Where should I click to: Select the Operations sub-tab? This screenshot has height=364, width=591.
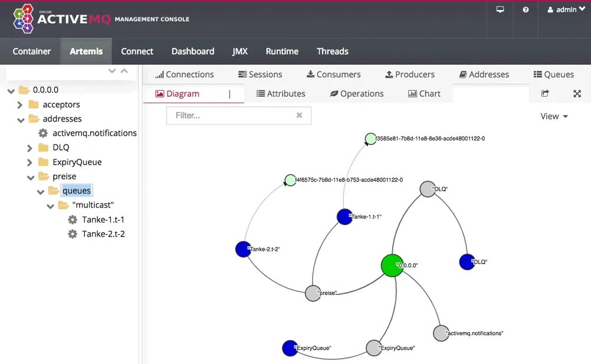pyautogui.click(x=357, y=94)
